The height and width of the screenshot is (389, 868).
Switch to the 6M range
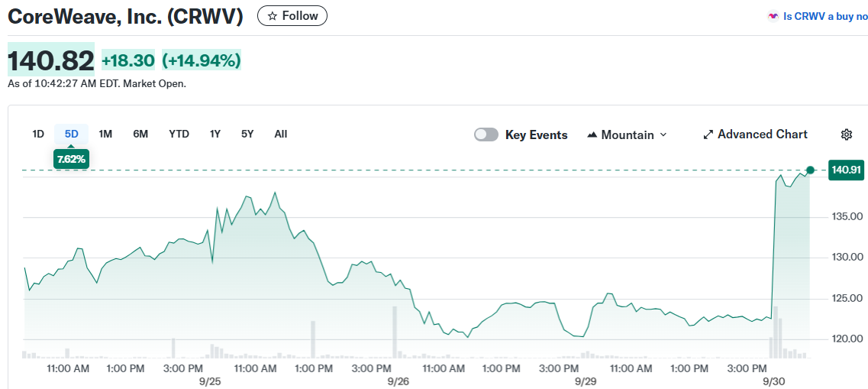tap(140, 134)
